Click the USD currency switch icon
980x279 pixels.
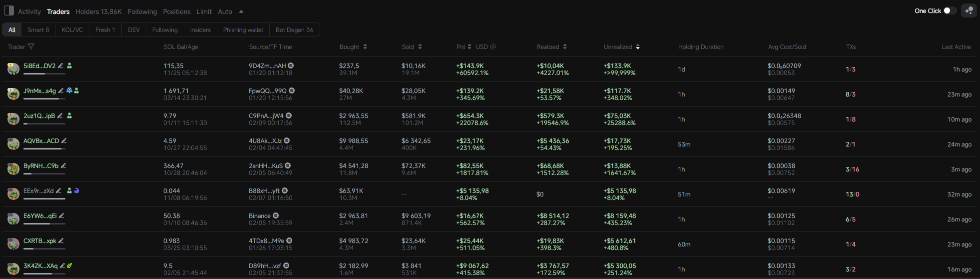493,46
